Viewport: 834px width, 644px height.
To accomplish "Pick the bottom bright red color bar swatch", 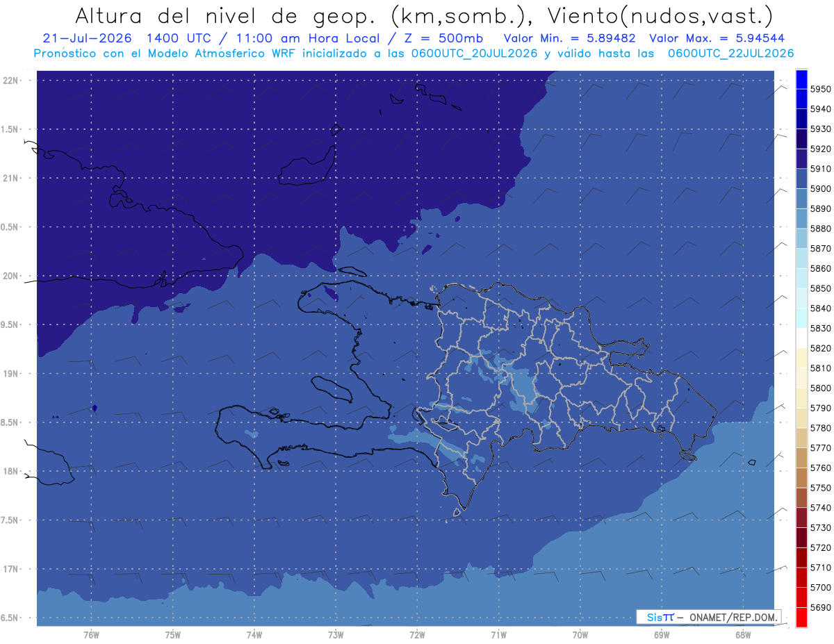I will coord(801,617).
